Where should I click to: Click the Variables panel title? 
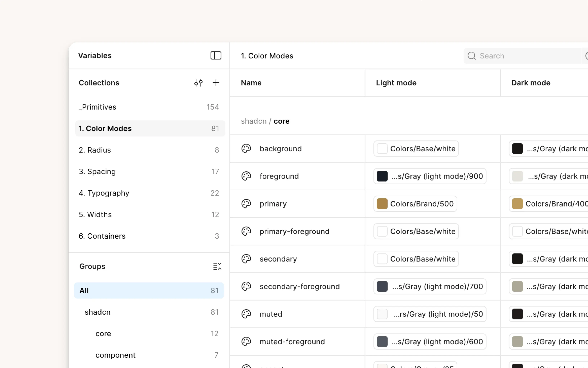(x=95, y=56)
